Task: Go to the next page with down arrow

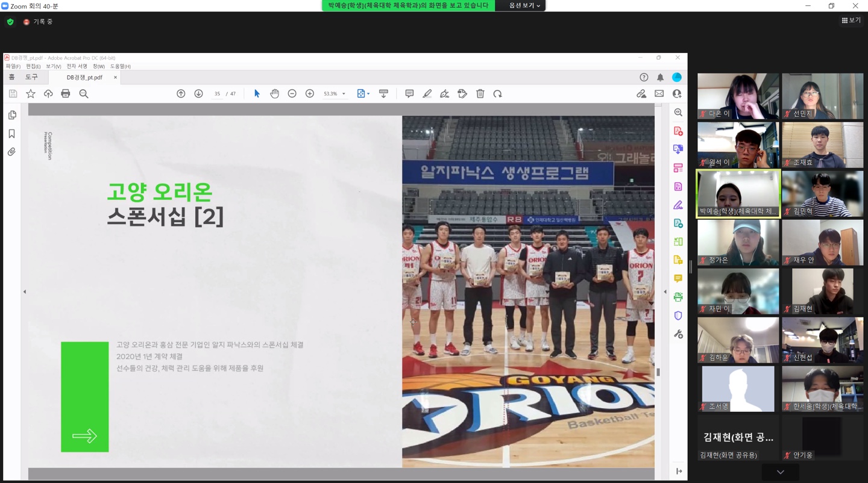Action: pos(198,94)
